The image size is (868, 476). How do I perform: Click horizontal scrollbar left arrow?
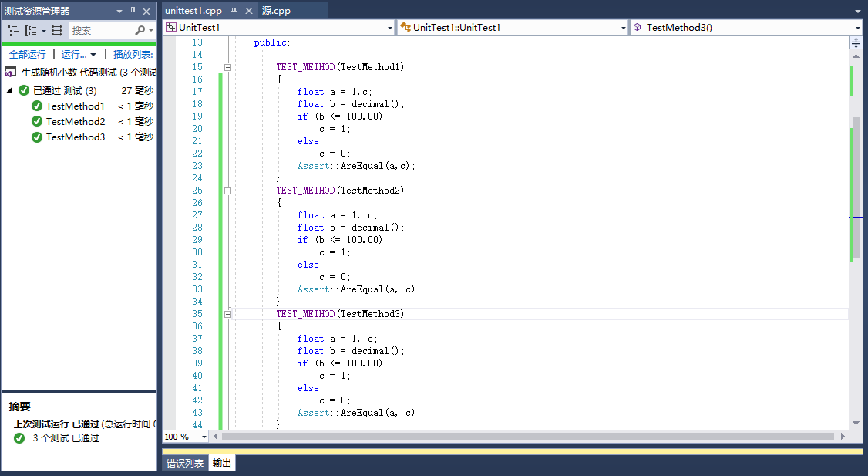(x=215, y=437)
